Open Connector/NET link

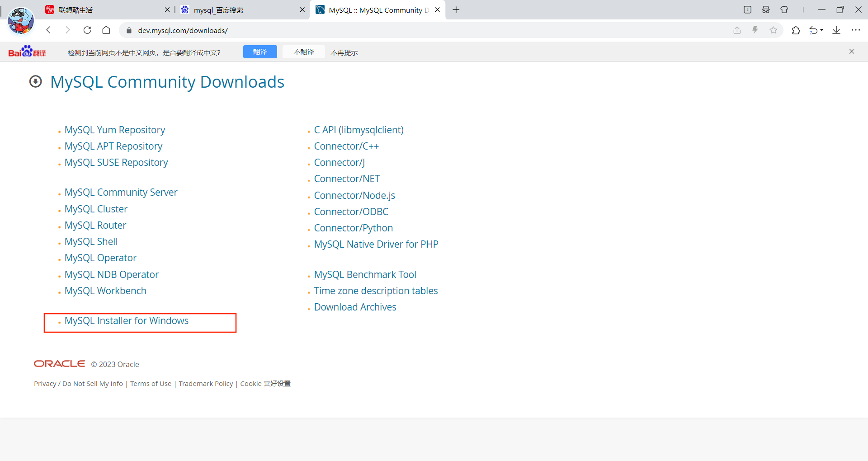[347, 179]
